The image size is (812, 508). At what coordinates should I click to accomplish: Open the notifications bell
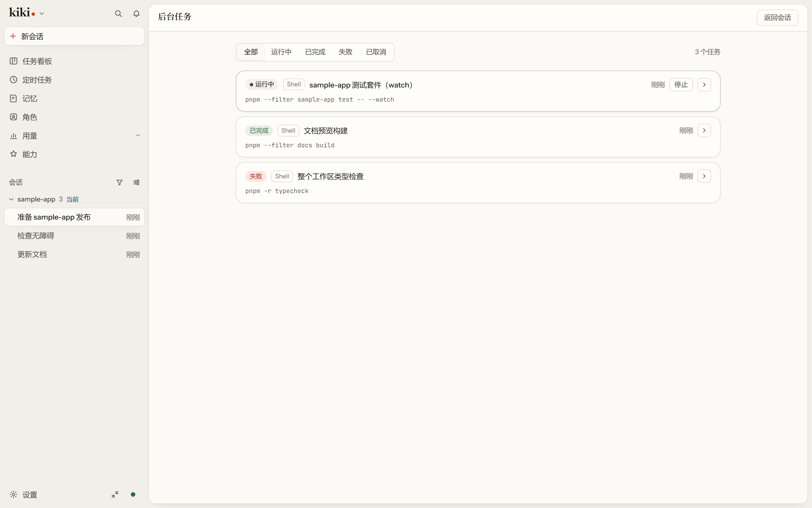pos(136,14)
